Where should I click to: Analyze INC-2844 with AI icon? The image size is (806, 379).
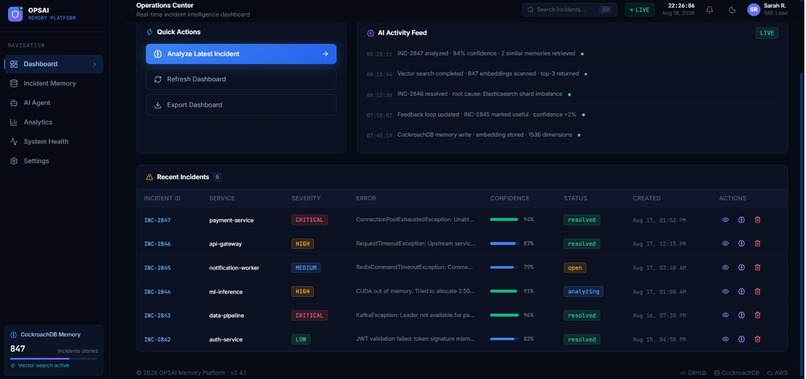[x=741, y=291]
